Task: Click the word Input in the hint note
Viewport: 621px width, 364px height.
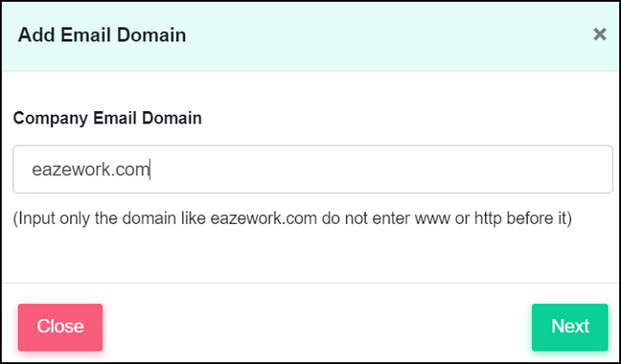Action: (x=36, y=218)
